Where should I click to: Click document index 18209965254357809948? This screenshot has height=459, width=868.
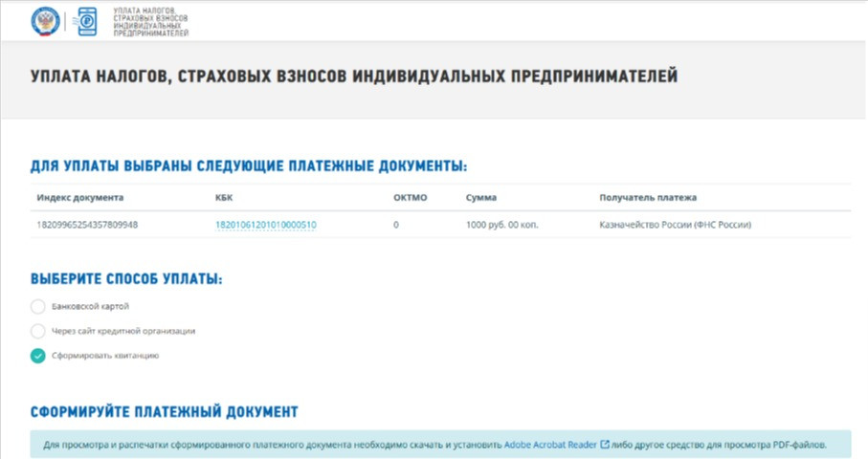coord(87,225)
